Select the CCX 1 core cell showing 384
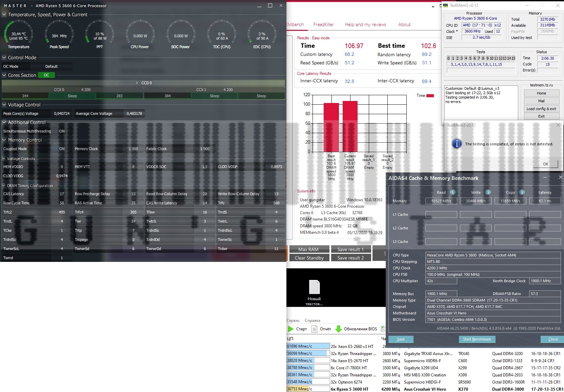This screenshot has height=392, width=564. tap(167, 96)
